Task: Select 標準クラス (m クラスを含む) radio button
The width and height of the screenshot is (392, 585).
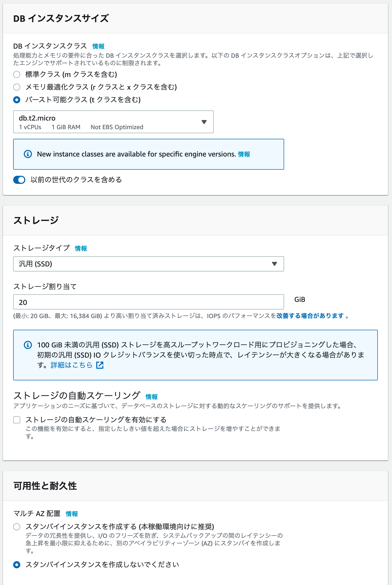Action: tap(17, 74)
